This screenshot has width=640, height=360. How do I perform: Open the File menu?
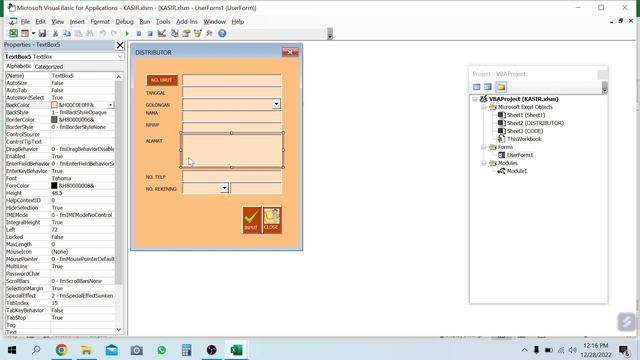point(25,22)
